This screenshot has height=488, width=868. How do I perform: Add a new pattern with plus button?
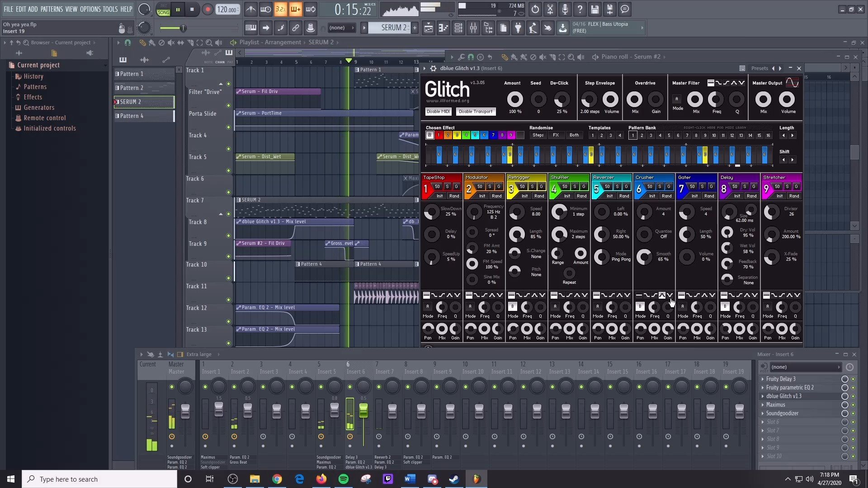[415, 28]
